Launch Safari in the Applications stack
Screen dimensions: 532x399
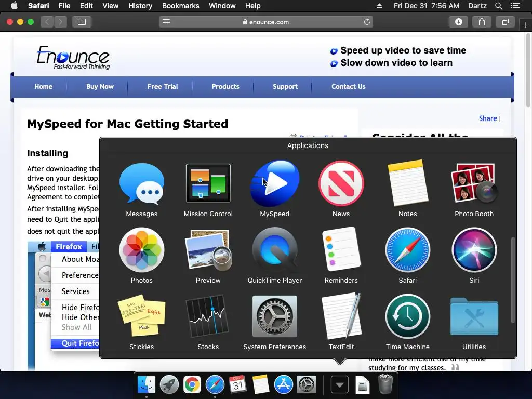click(x=407, y=250)
